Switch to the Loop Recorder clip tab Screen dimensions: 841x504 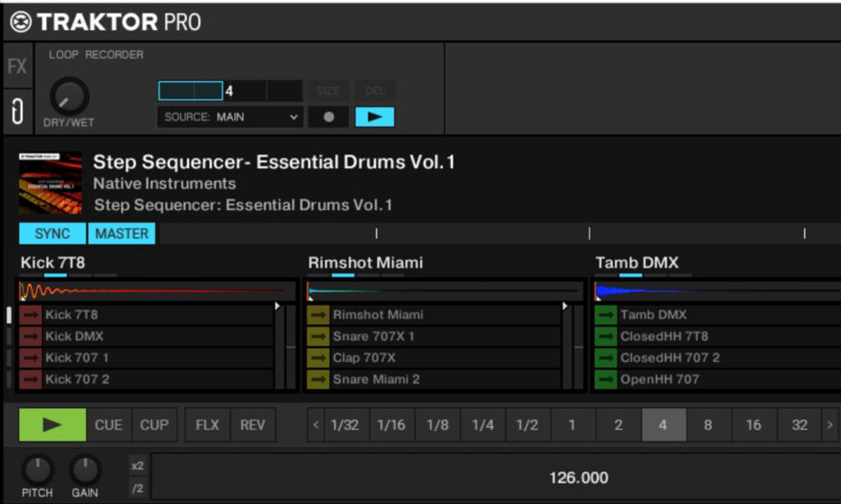pos(17,112)
